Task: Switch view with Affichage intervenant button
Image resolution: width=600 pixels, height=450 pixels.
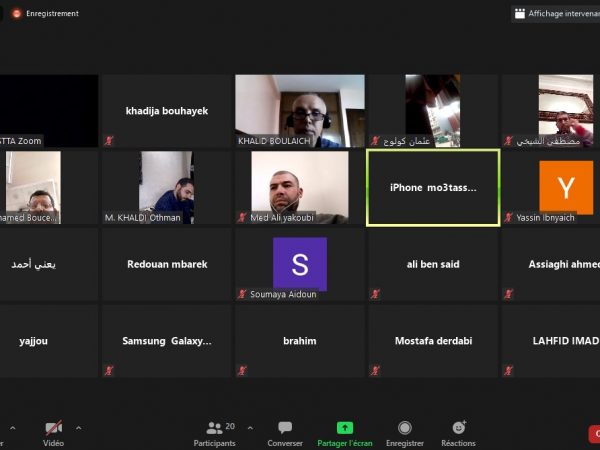Action: click(556, 14)
